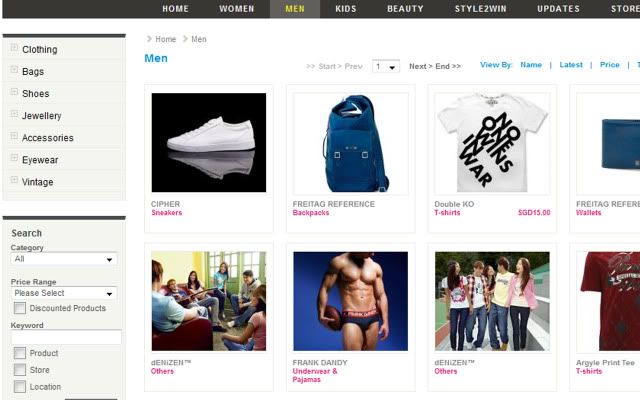Open the BEAUTY navigation tab
Image resolution: width=640 pixels, height=400 pixels.
[x=405, y=9]
